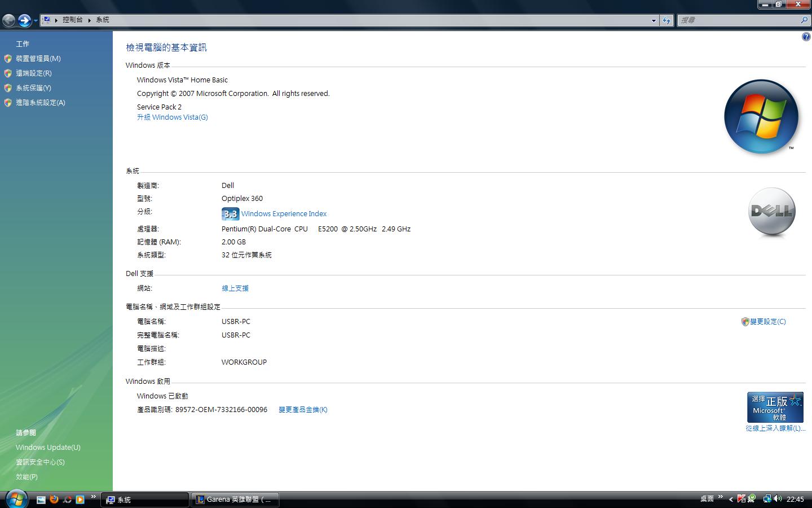Click the 電腦名稱 value USBR-PC
Viewport: 812px width, 508px height.
[x=236, y=322]
